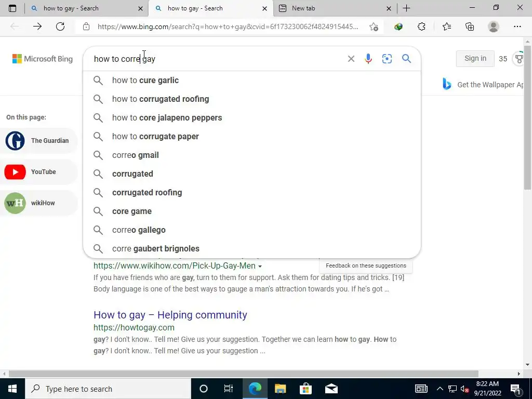532x399 pixels.
Task: Open the News and interests taskbar icon
Action: click(421, 389)
